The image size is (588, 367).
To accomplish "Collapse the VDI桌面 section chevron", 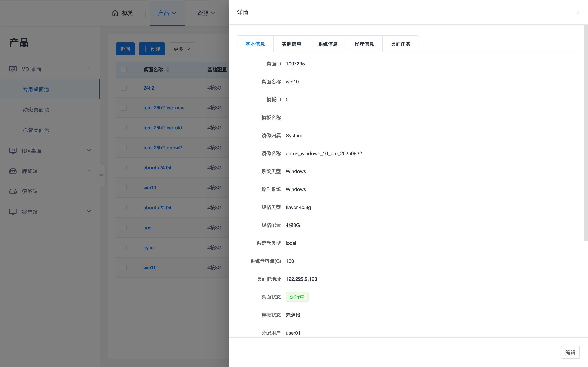I will point(89,69).
